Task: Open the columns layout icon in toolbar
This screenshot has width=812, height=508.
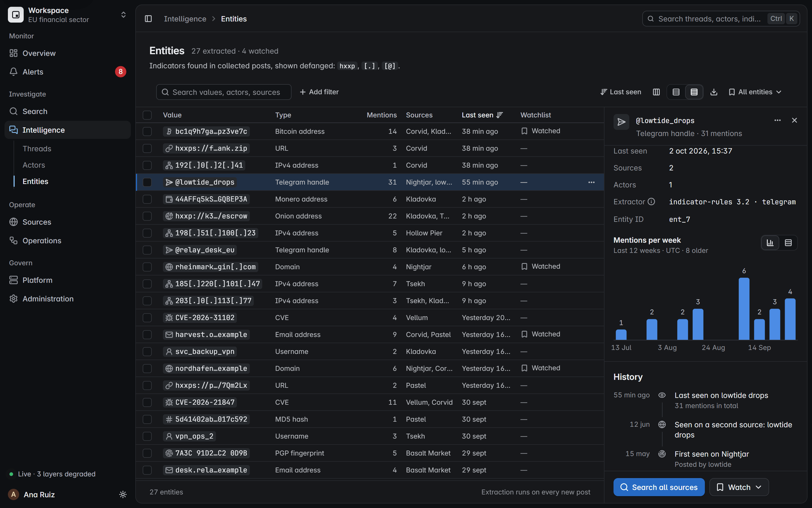Action: click(x=656, y=92)
